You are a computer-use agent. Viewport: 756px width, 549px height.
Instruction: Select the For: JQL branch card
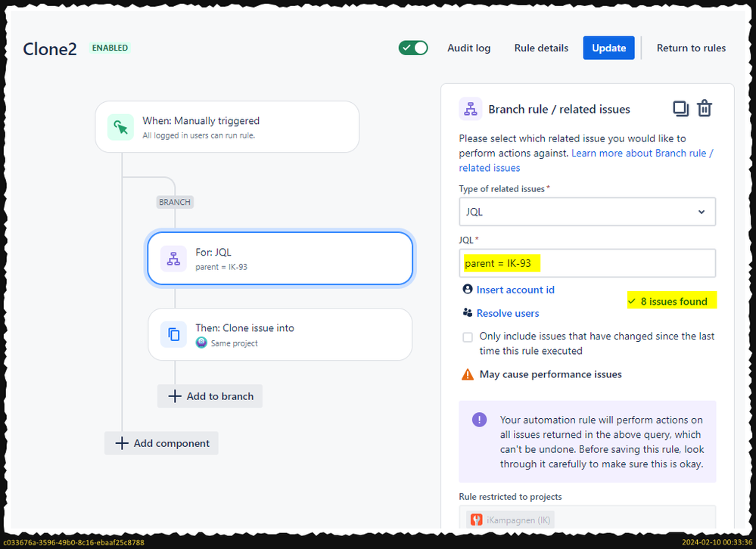280,259
